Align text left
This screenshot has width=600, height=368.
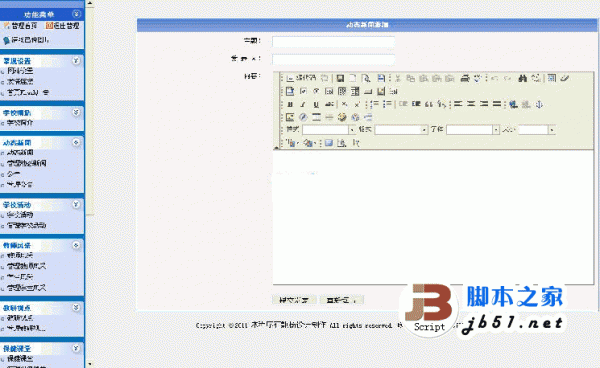point(458,104)
